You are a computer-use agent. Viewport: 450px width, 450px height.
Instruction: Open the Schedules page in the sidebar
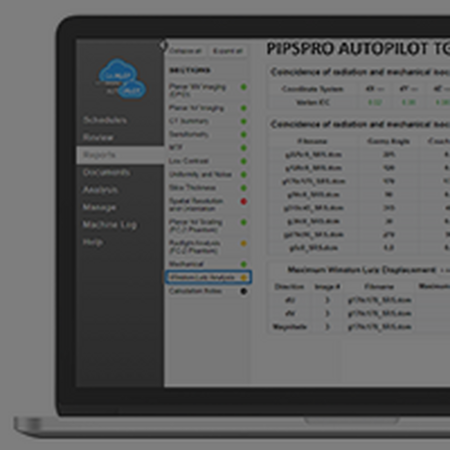pyautogui.click(x=105, y=120)
